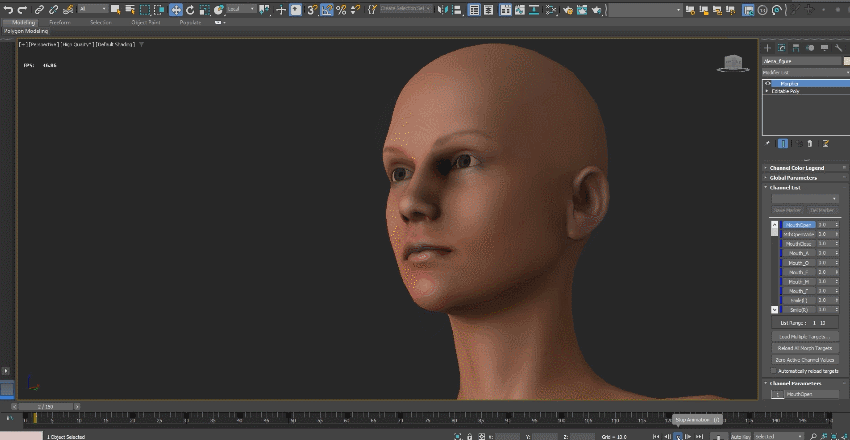Image resolution: width=850 pixels, height=440 pixels.
Task: Expand the Channel Color Legend rollout
Action: point(797,168)
